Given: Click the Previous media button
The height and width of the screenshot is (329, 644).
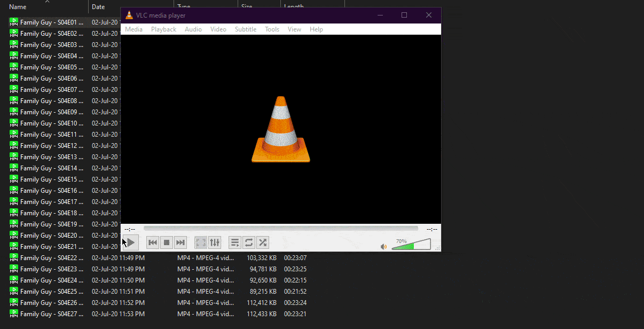Looking at the screenshot, I should point(153,243).
